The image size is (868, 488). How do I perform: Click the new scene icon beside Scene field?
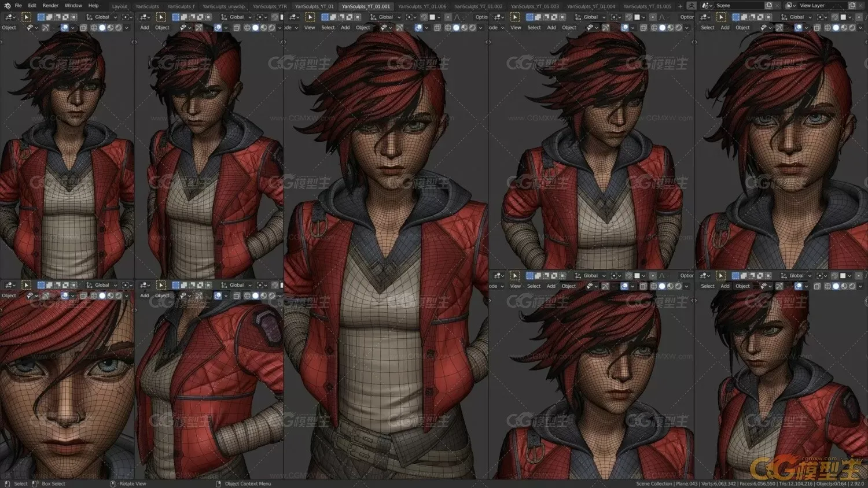point(768,5)
